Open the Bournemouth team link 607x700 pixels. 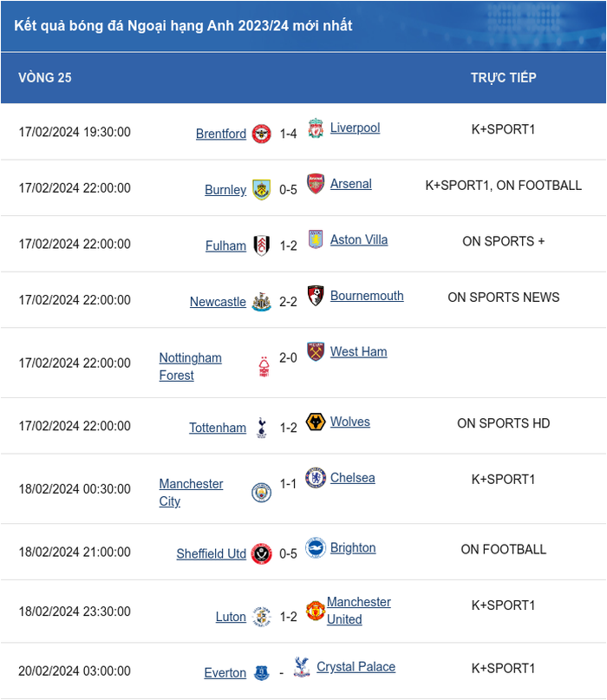tap(367, 296)
